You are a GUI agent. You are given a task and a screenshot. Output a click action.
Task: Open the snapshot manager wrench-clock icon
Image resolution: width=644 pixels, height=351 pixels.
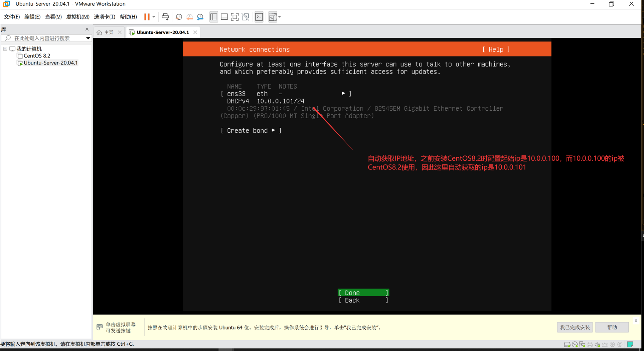pos(200,17)
